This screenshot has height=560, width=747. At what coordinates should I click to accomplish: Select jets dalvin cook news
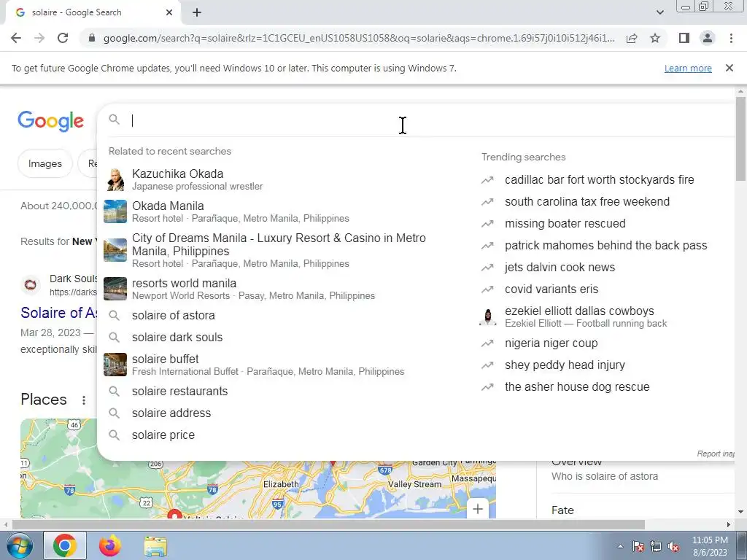tap(560, 267)
